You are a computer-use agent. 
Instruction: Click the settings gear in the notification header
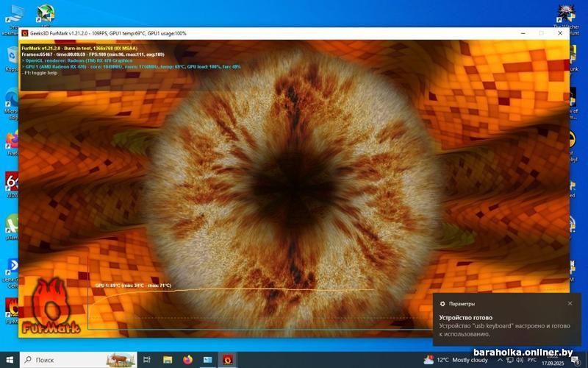pos(442,303)
